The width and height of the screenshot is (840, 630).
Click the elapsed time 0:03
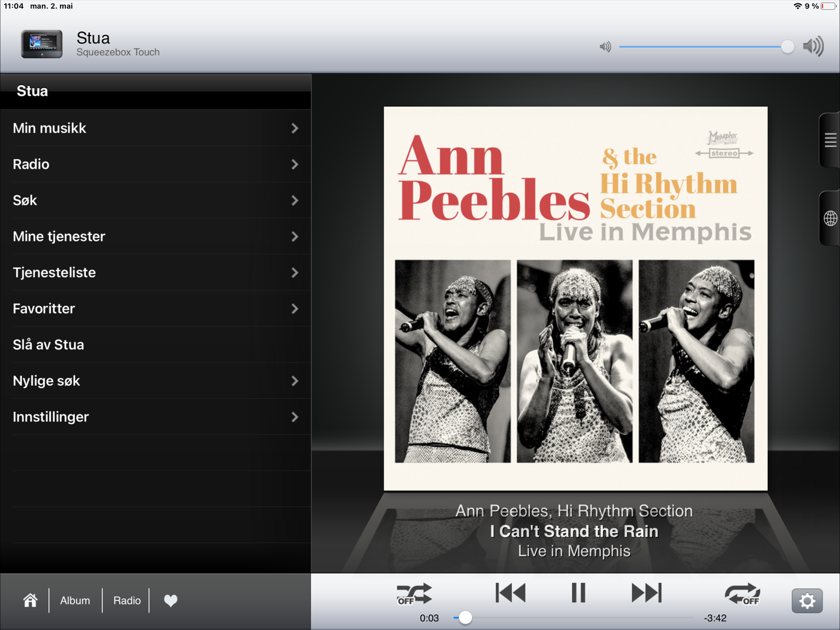click(x=429, y=618)
